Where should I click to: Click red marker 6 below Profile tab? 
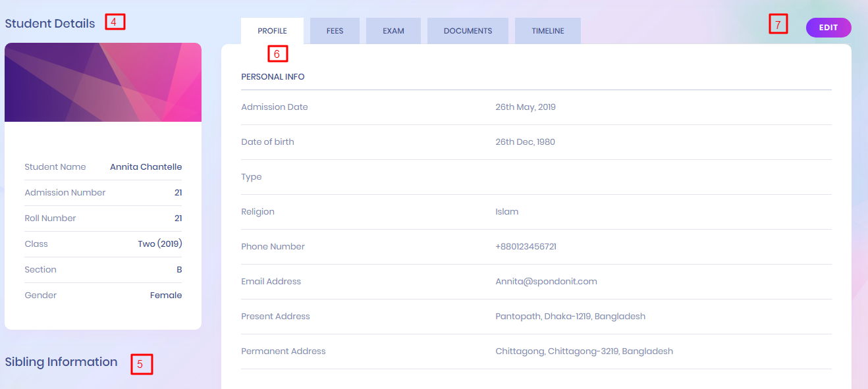click(x=278, y=53)
